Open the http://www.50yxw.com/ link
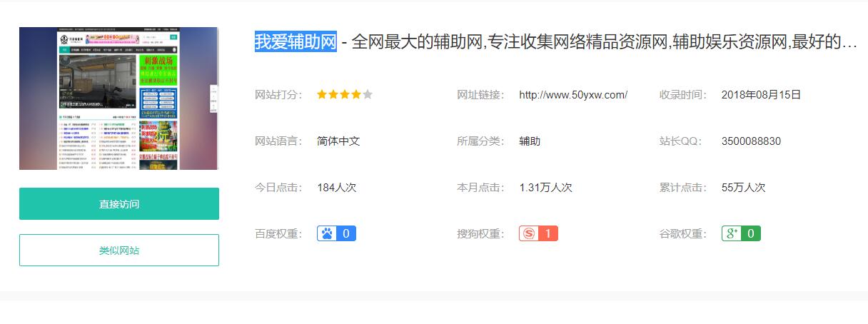The width and height of the screenshot is (868, 324). pos(573,95)
